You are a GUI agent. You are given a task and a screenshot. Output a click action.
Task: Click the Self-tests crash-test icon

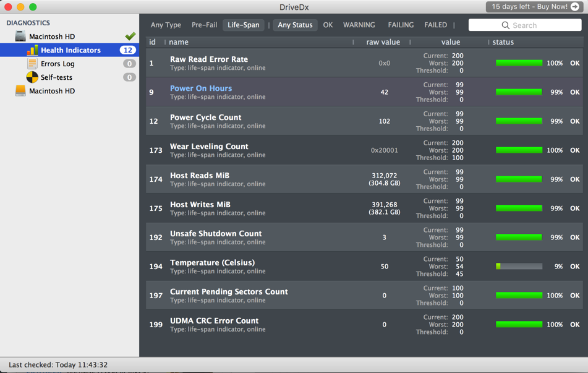click(32, 77)
